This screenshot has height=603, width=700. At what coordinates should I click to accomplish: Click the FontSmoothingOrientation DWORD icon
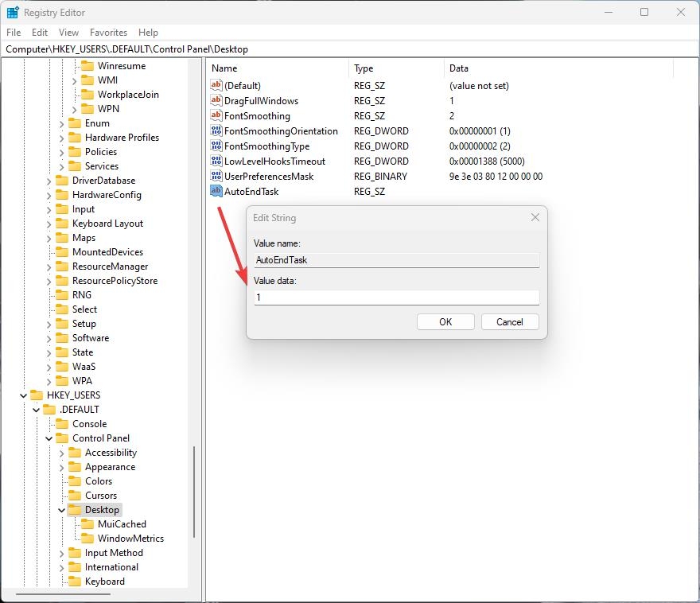[216, 130]
